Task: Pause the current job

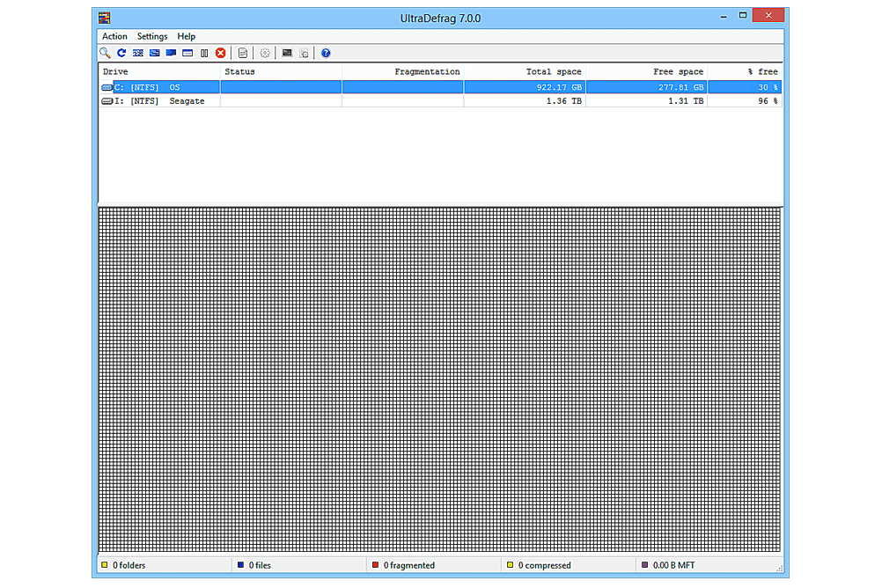Action: (204, 54)
